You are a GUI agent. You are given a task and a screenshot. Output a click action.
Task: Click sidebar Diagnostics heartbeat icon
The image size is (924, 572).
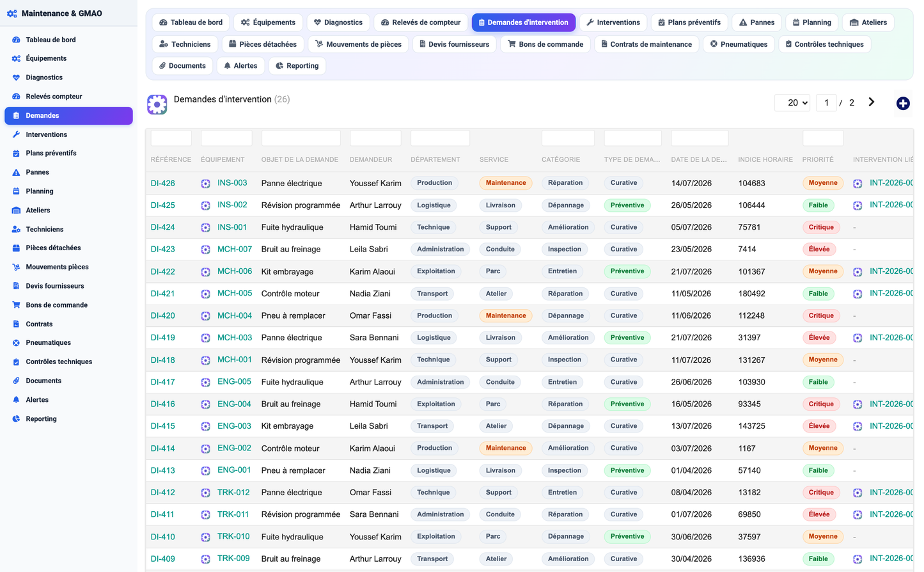click(x=16, y=77)
